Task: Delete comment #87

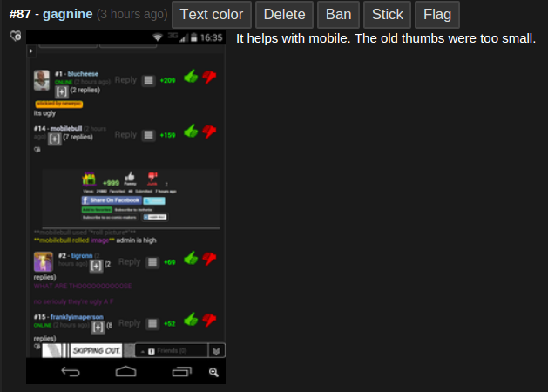Action: click(285, 15)
